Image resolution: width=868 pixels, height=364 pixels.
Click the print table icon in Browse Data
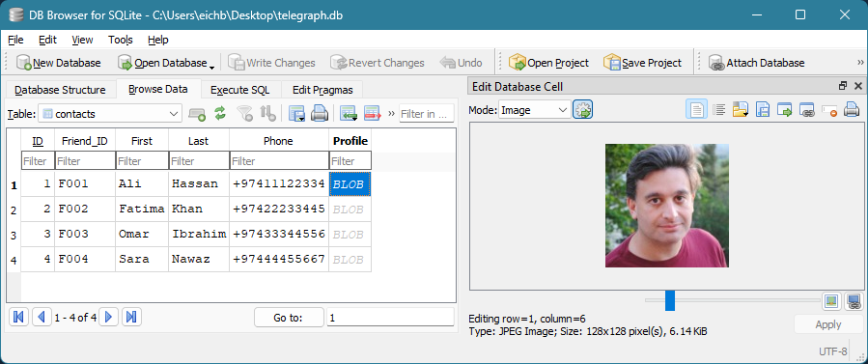[320, 114]
